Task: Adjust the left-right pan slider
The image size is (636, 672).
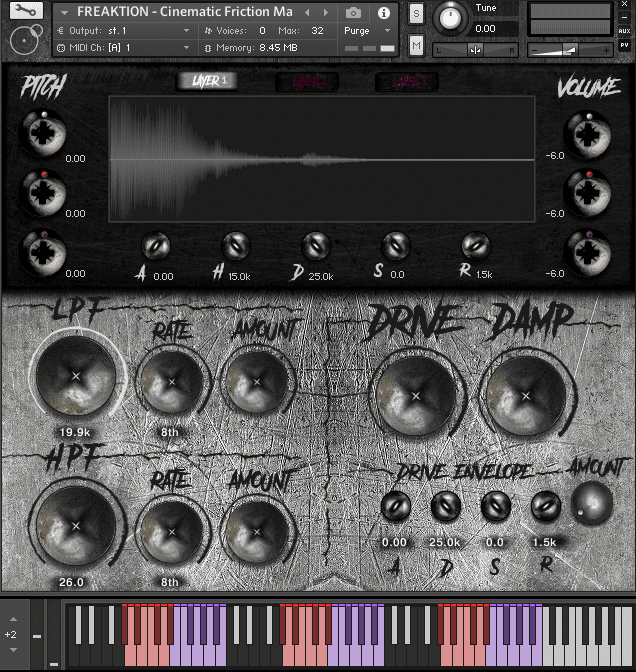Action: click(x=475, y=50)
